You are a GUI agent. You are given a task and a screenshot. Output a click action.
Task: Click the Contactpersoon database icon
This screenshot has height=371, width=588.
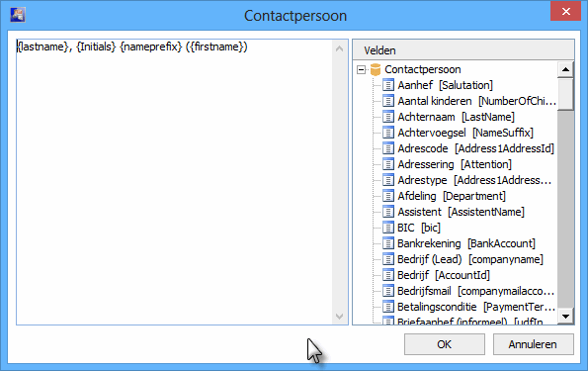(x=376, y=69)
